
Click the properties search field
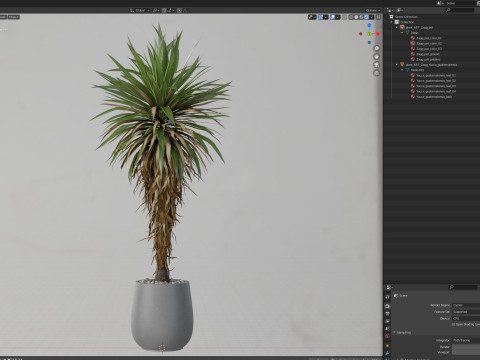coord(463,287)
